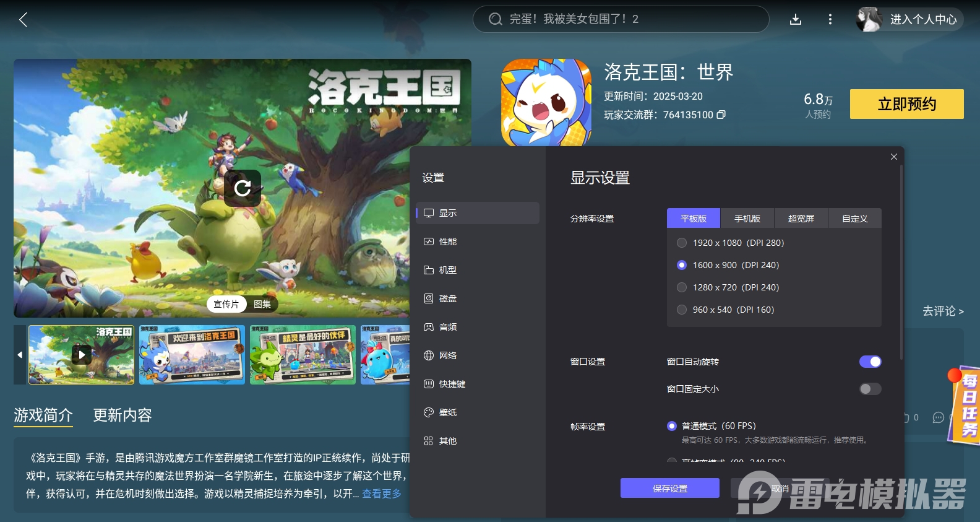Click 保存设置 save settings button
980x522 pixels.
click(670, 488)
